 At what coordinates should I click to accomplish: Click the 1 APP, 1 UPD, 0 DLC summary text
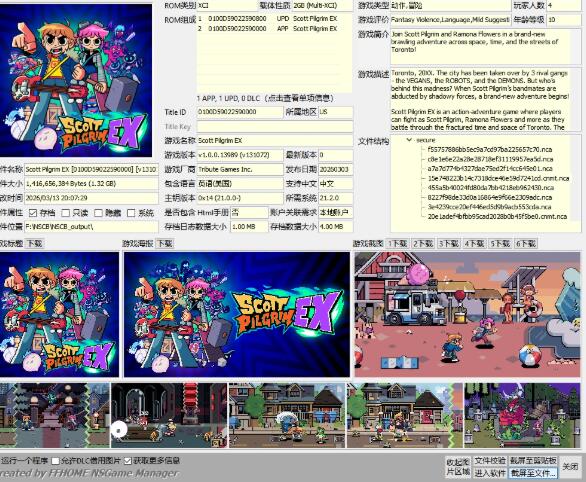pyautogui.click(x=265, y=98)
